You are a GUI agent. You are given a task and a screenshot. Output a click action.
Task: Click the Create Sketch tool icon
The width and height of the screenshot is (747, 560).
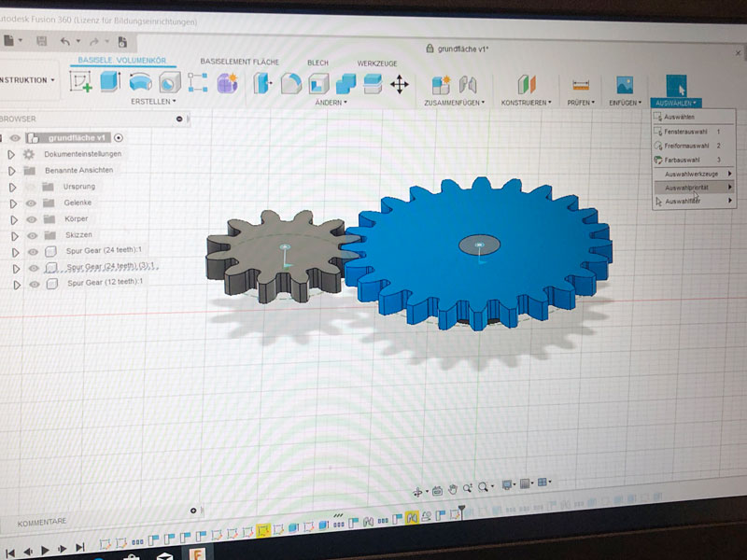[x=81, y=82]
